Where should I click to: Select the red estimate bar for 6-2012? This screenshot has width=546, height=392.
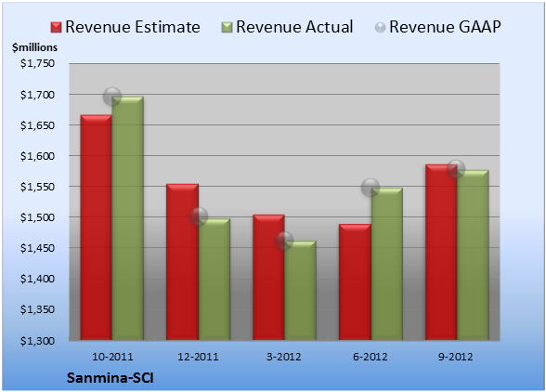pos(355,281)
